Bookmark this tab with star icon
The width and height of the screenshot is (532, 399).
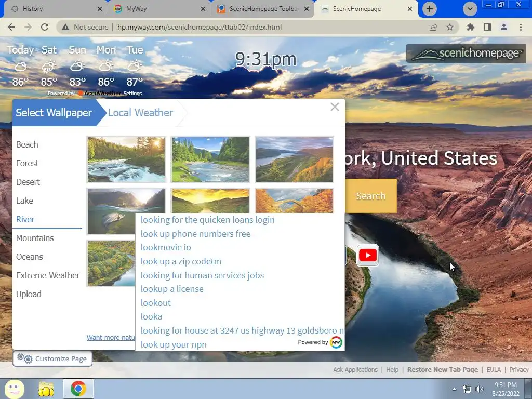(450, 27)
